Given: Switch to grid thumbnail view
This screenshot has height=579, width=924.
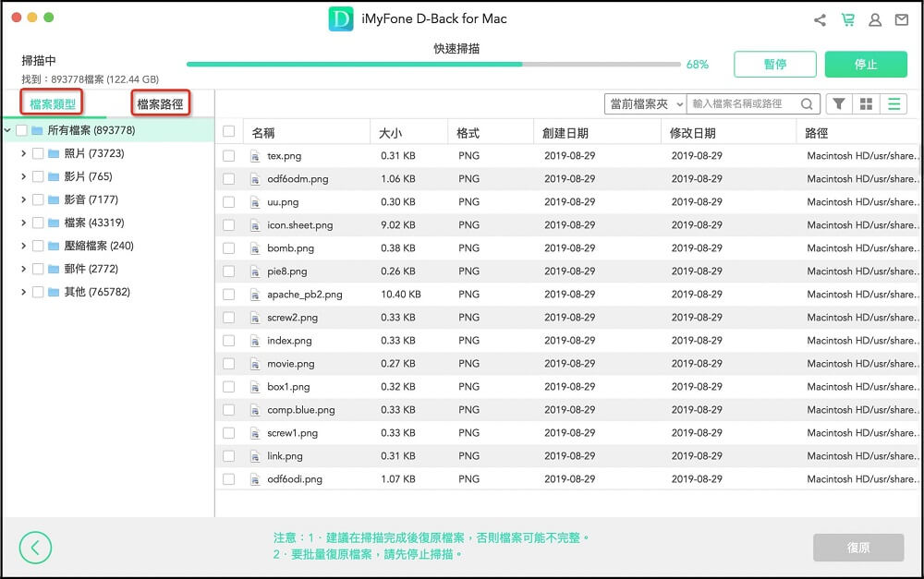Looking at the screenshot, I should 866,104.
